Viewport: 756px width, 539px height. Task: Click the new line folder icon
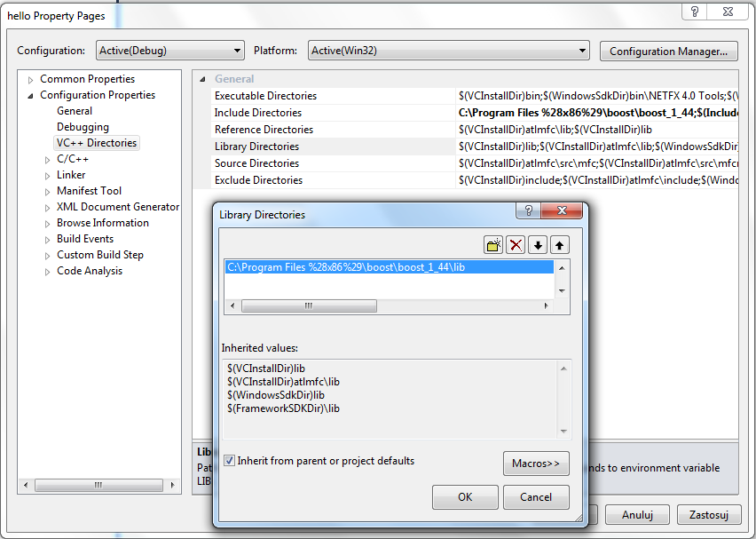(x=493, y=245)
